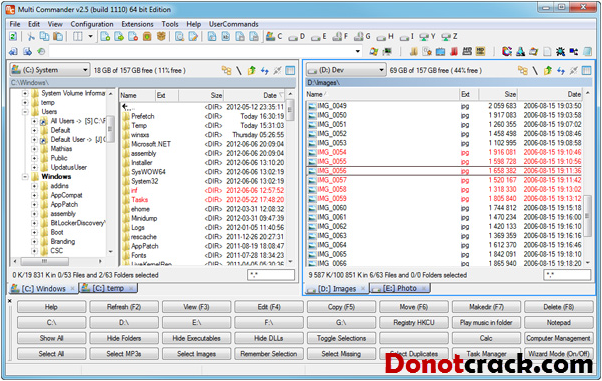The height and width of the screenshot is (381, 602).
Task: Open network drive Z from toolbar
Action: click(450, 36)
